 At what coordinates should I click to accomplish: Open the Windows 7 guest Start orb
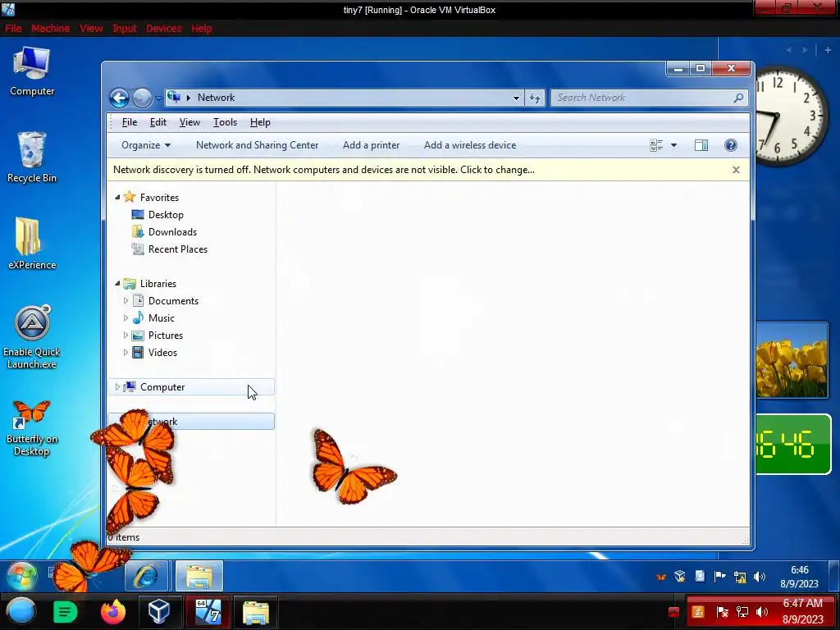21,576
